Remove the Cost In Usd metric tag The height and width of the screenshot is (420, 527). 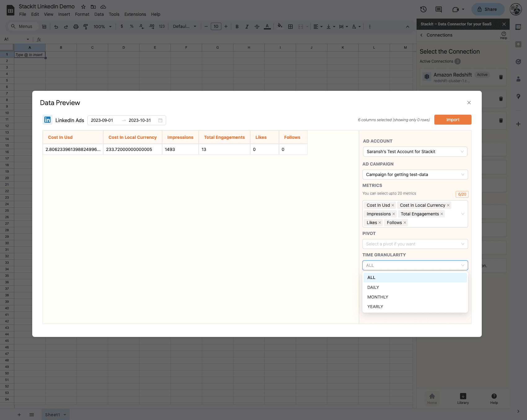click(x=393, y=205)
